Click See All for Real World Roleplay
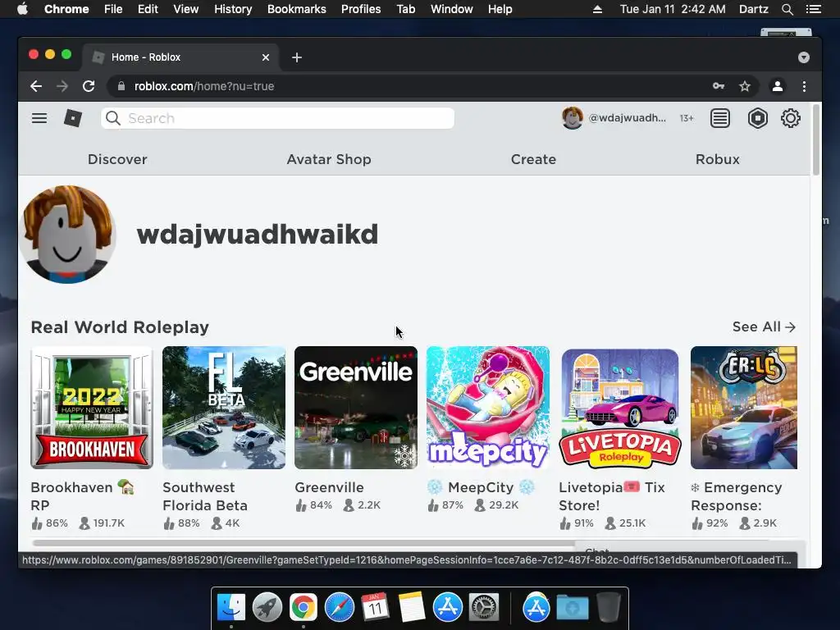840x630 pixels. [x=764, y=326]
